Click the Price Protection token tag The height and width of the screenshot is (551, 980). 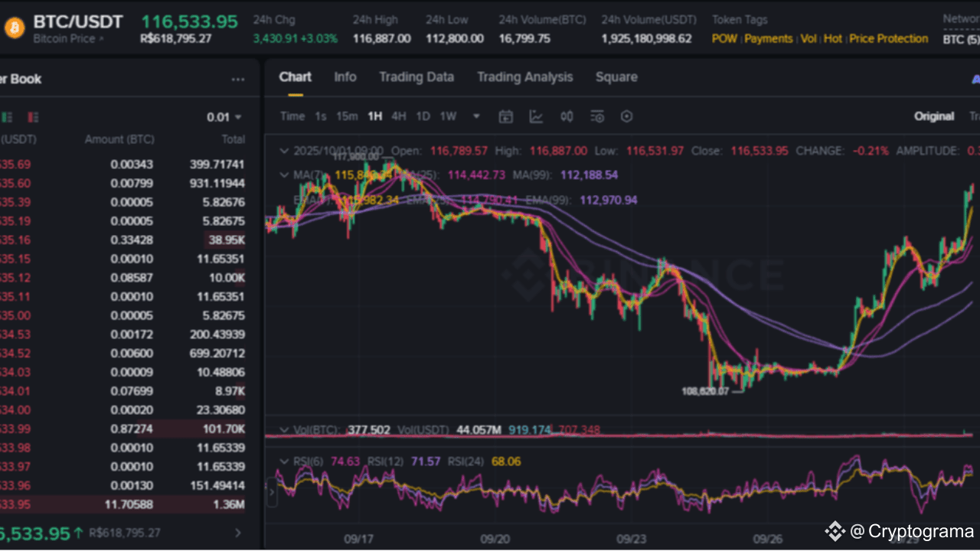pyautogui.click(x=889, y=38)
